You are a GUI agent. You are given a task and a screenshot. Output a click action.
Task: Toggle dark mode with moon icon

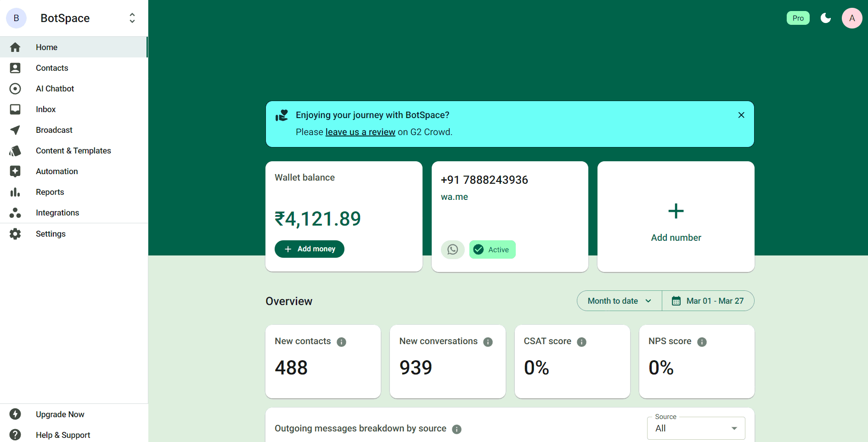point(826,18)
